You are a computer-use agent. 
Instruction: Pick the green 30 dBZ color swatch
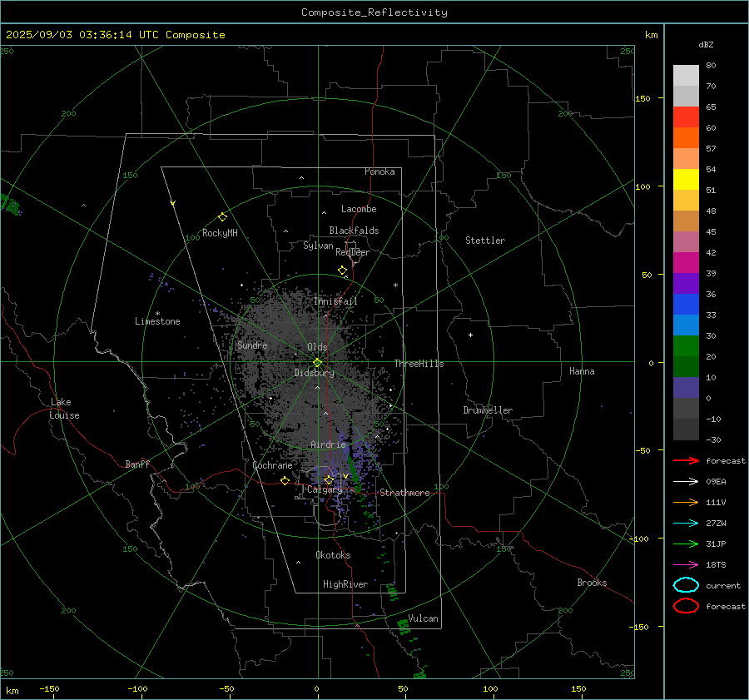(x=686, y=346)
